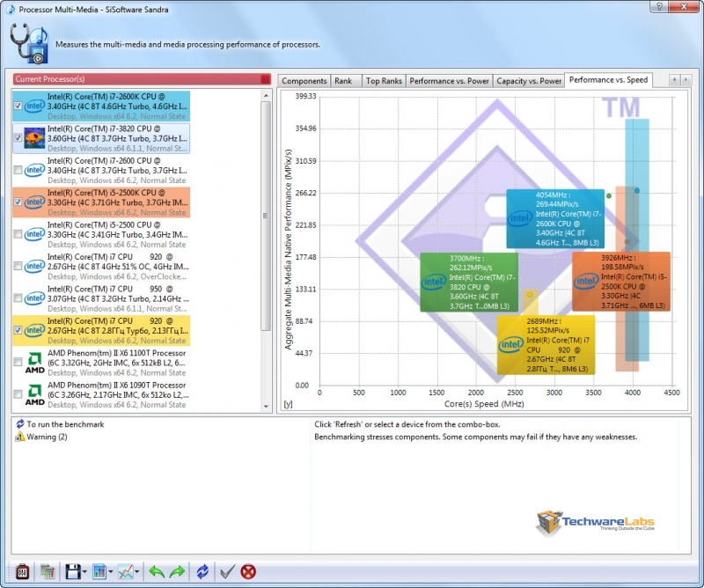The width and height of the screenshot is (704, 588).
Task: Open the Current Processor(s) combo box
Action: (x=142, y=79)
